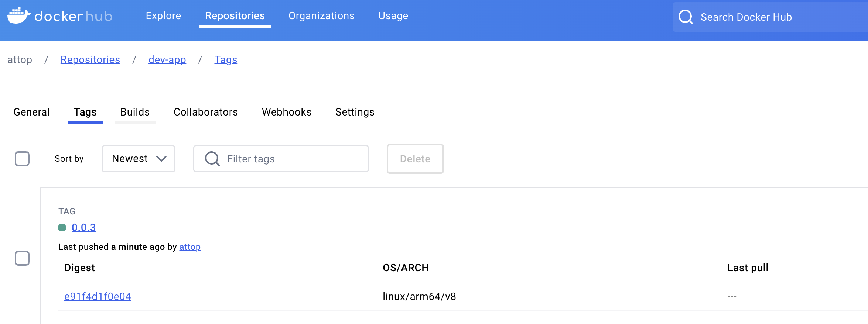Click the Last pull '---' value
Screen dimensions: 868x324
pyautogui.click(x=732, y=297)
